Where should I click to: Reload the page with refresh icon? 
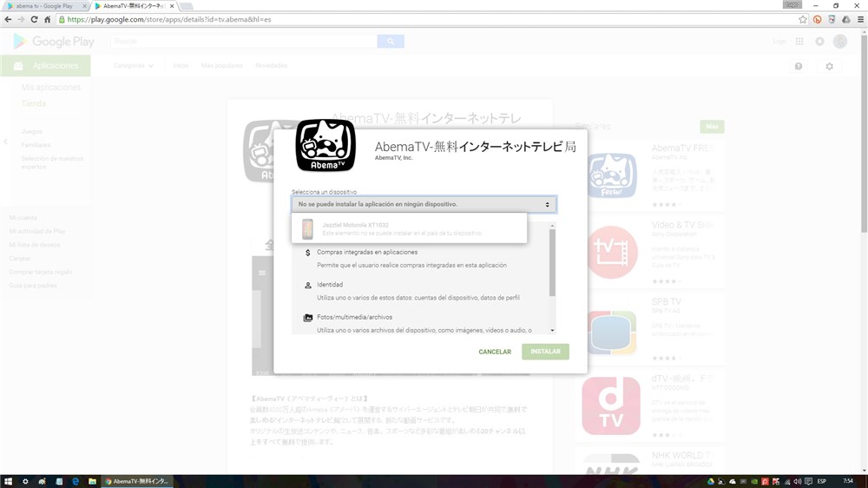34,19
